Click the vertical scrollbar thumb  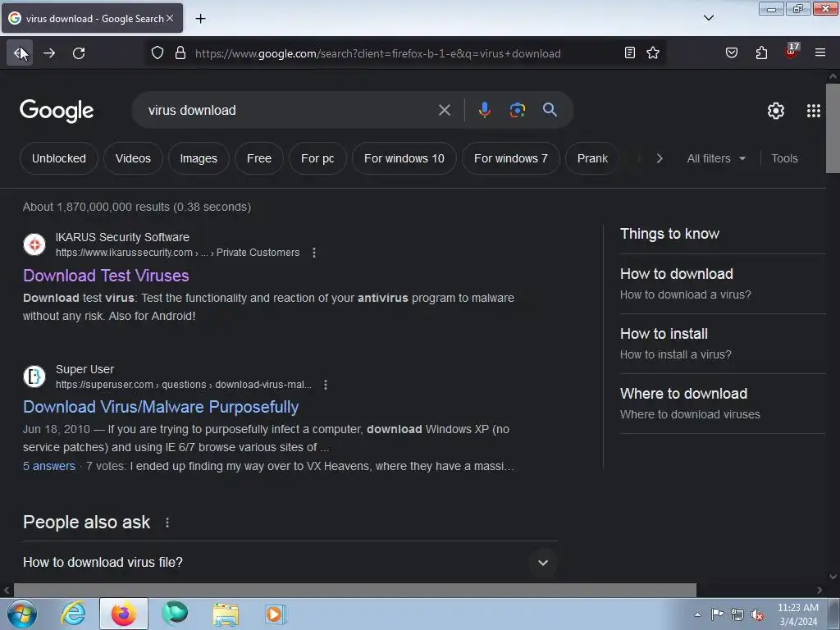[x=833, y=128]
